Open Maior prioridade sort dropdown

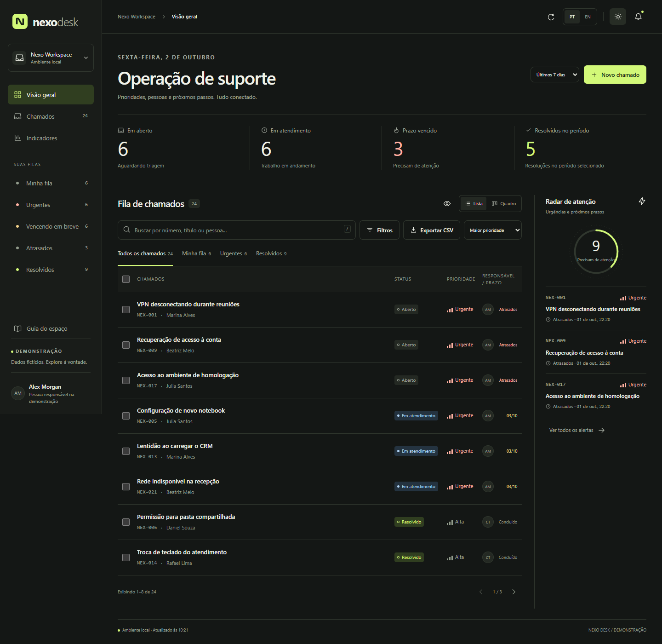click(493, 230)
